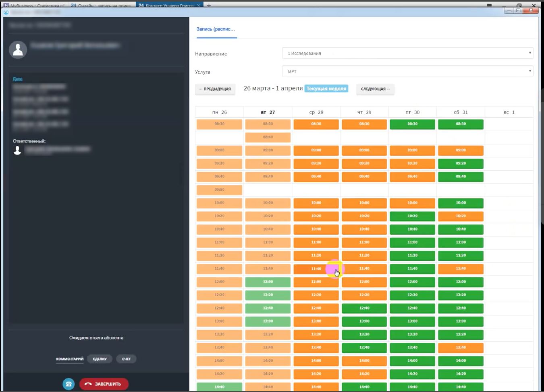Open the Комментарий tab
Image resolution: width=544 pixels, height=392 pixels.
coord(70,359)
